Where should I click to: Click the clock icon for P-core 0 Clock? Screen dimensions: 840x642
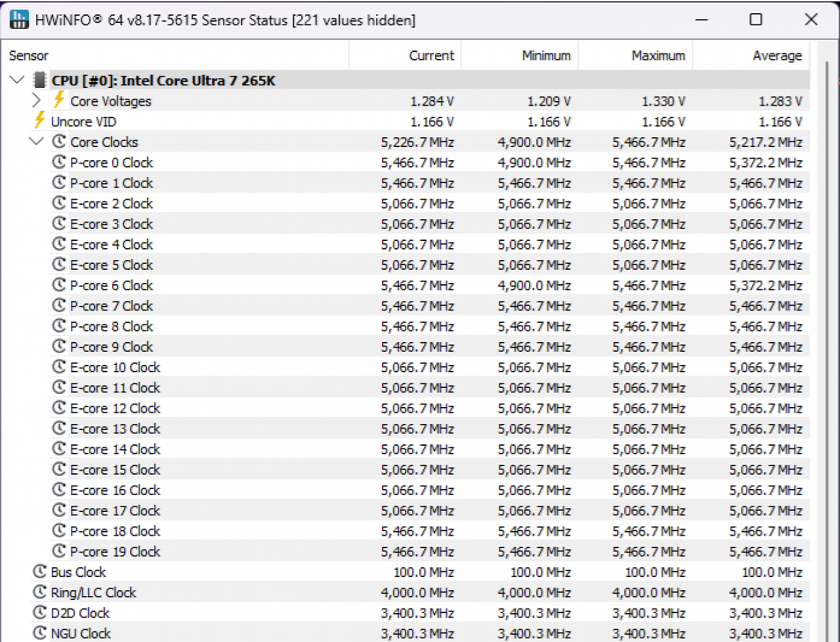coord(59,162)
